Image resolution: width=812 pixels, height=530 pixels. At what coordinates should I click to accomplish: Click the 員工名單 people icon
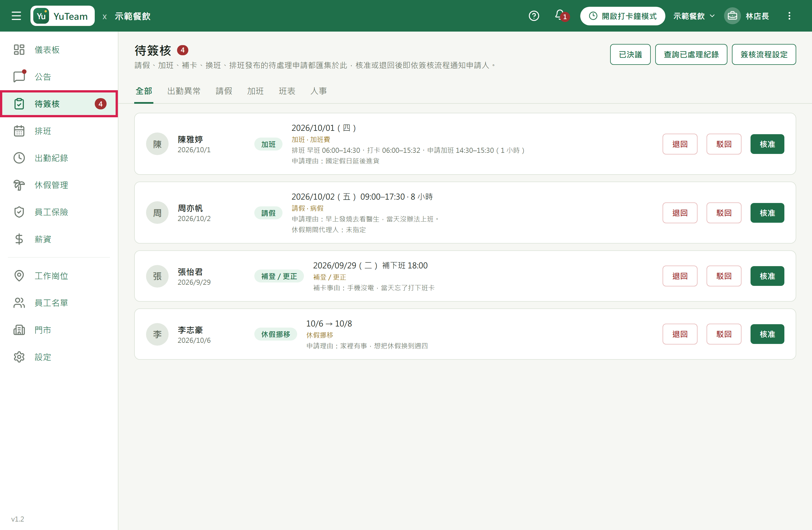tap(19, 303)
